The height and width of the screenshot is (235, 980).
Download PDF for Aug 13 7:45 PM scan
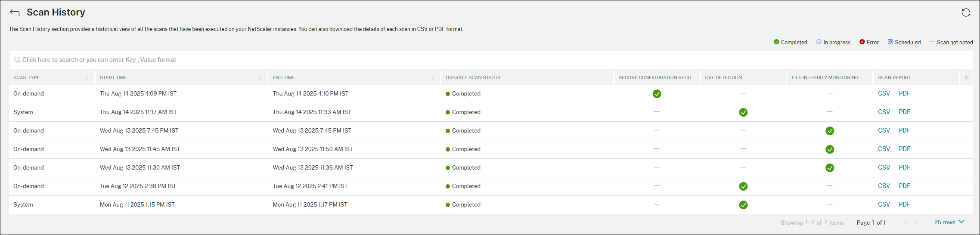[904, 130]
